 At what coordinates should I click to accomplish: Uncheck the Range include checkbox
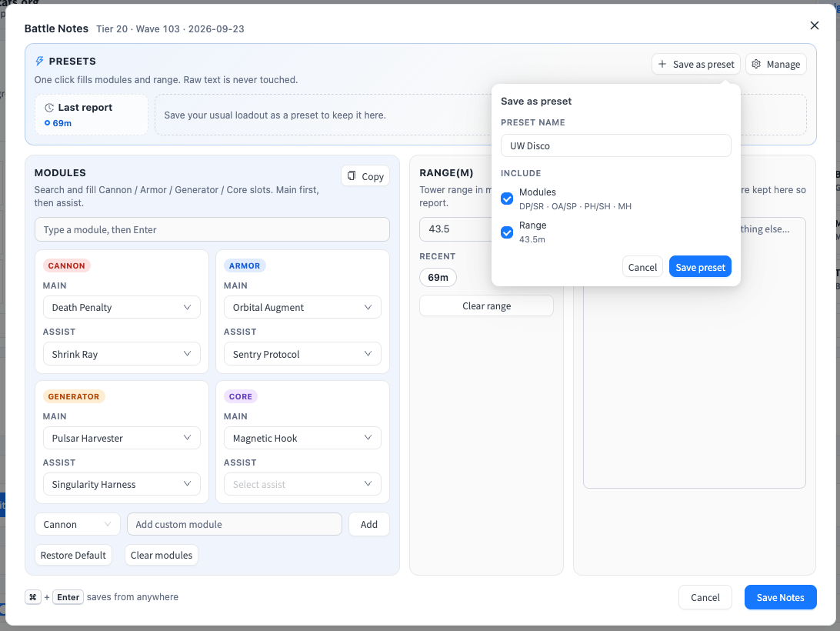click(507, 232)
